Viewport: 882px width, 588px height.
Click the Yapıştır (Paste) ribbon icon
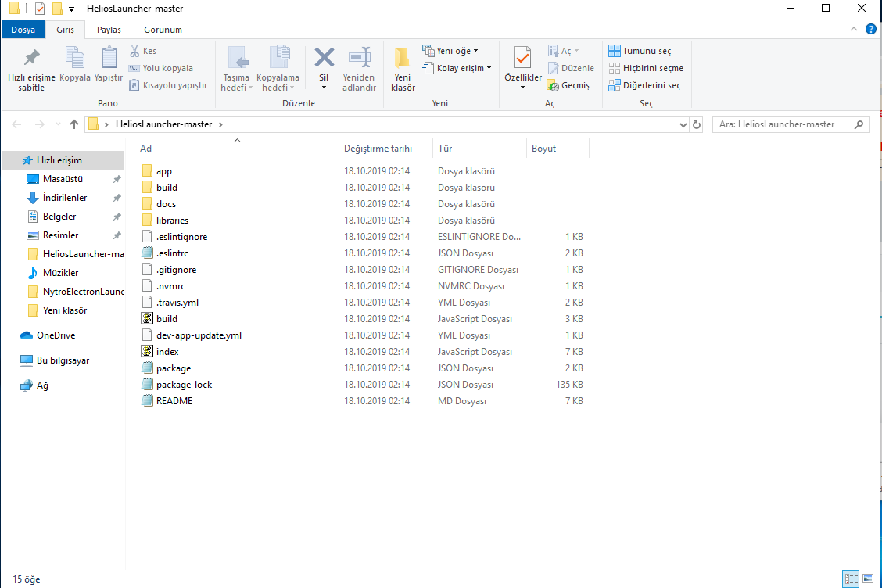[109, 58]
